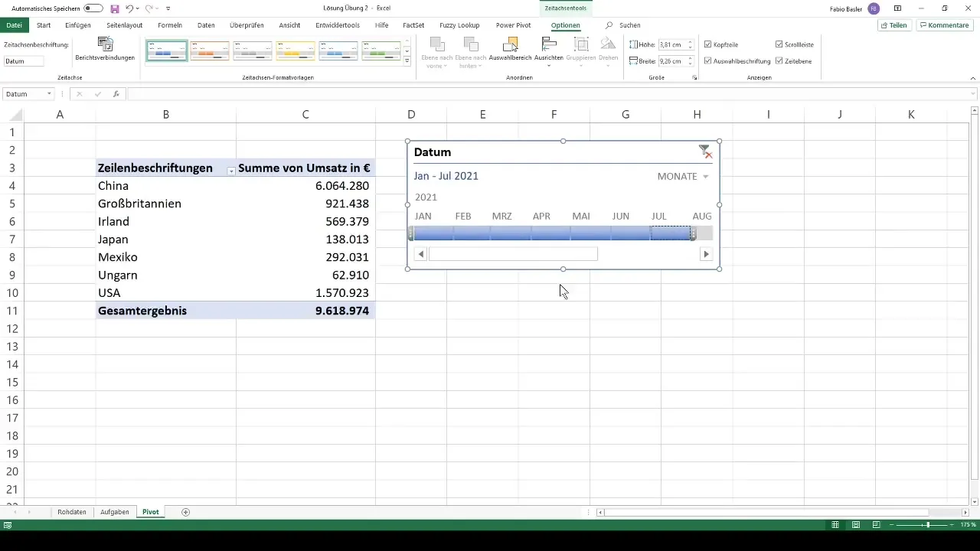Screen dimensions: 980x551
Task: Choose the blue timeline style (first thumbnail)
Action: (x=166, y=51)
